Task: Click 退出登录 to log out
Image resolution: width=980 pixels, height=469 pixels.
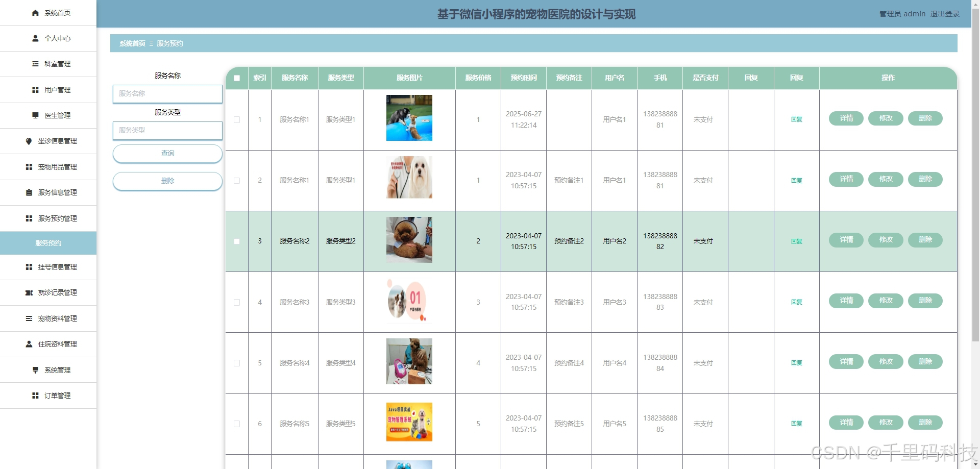Action: [945, 14]
